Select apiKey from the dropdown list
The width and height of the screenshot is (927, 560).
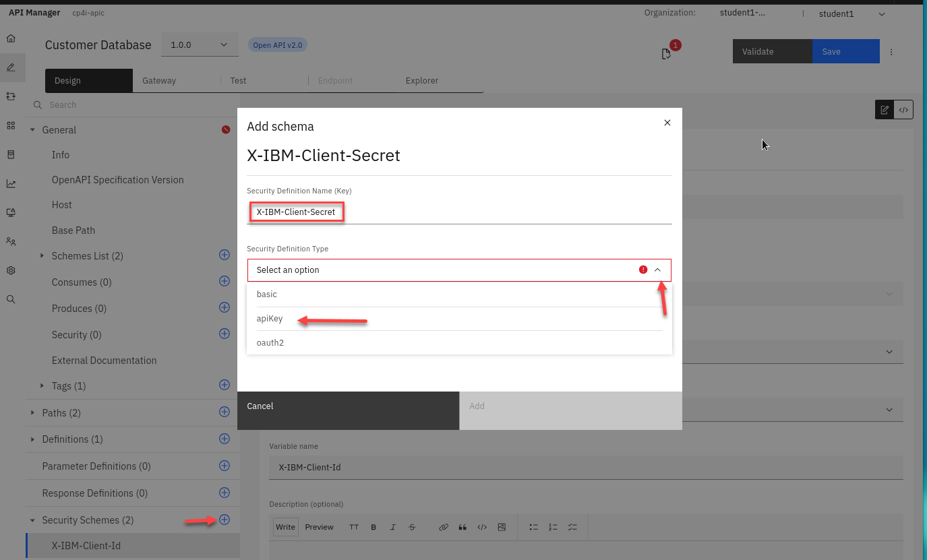coord(270,319)
